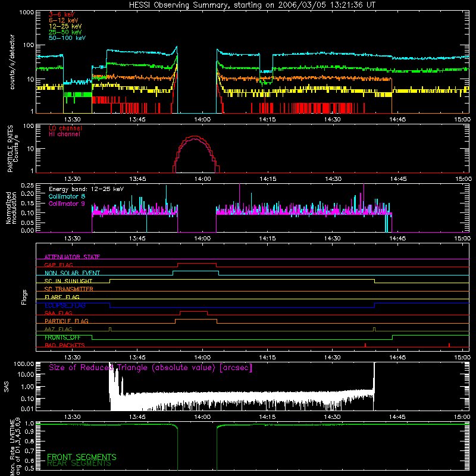This screenshot has height=476, width=476.
Task: Select the 'Collimator 9' legend entry
Action: tap(67, 203)
